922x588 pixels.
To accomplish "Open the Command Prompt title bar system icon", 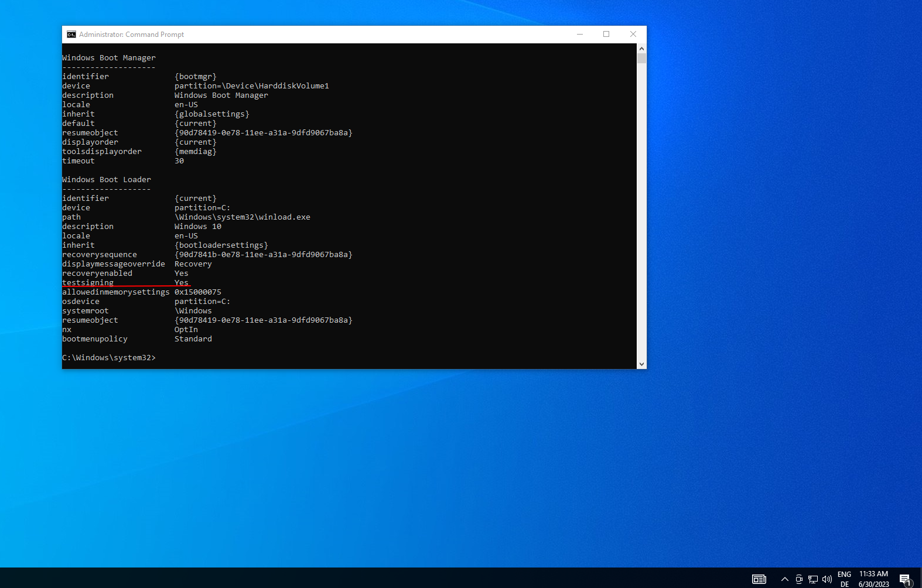I will coord(71,35).
